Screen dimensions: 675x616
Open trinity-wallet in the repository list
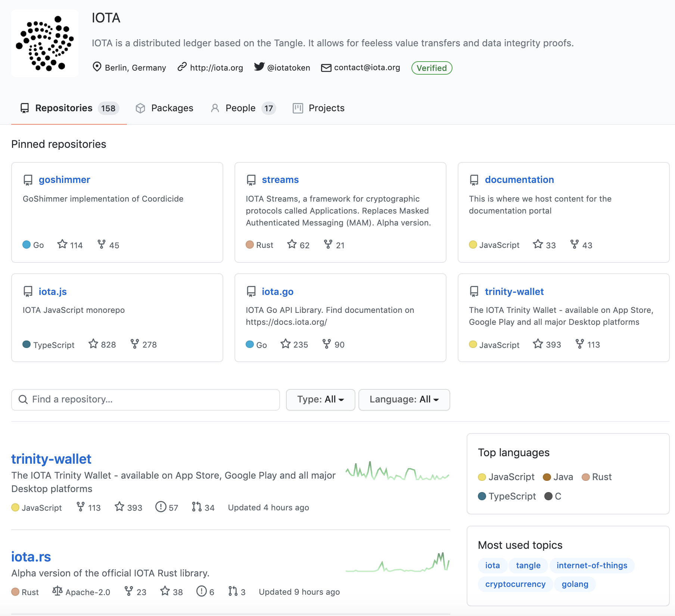coord(51,459)
